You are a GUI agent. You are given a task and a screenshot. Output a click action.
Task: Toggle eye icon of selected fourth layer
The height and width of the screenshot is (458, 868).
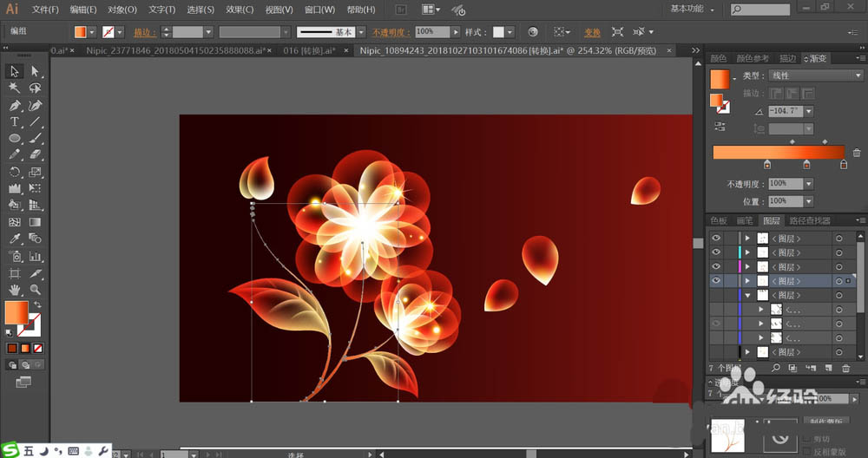point(716,281)
